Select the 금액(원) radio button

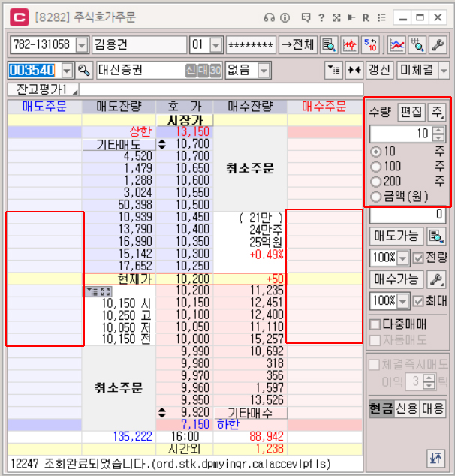[375, 197]
